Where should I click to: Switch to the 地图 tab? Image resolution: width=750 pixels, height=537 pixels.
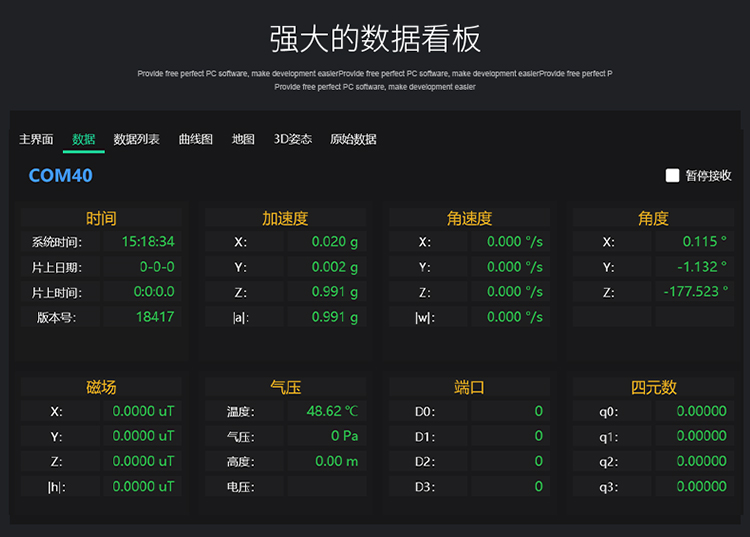tap(243, 140)
